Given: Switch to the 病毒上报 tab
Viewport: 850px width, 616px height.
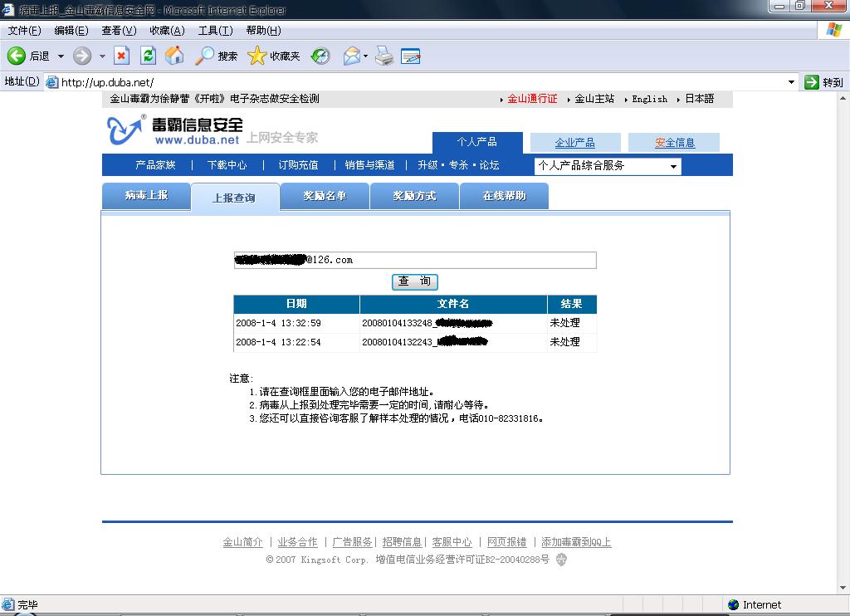Looking at the screenshot, I should [x=146, y=196].
